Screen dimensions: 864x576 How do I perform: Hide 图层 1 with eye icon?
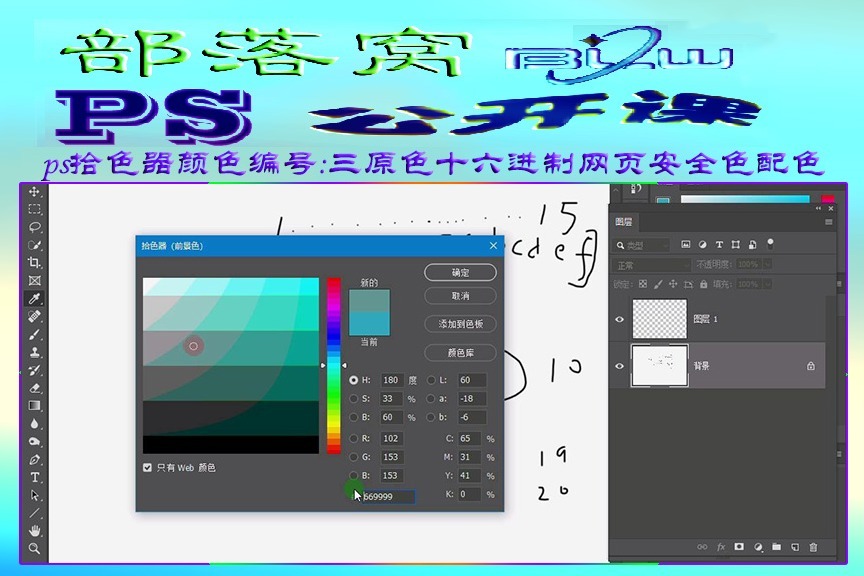click(619, 319)
